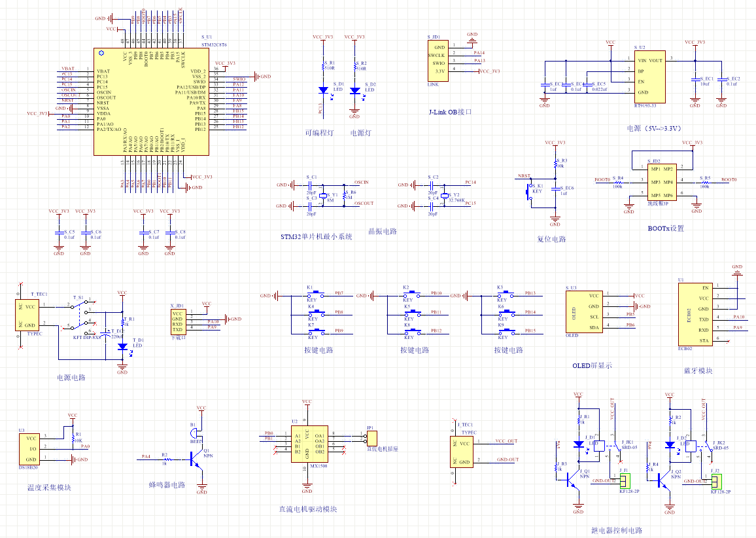The image size is (756, 538).
Task: Click the OLED display component S_U3
Action: [x=584, y=312]
